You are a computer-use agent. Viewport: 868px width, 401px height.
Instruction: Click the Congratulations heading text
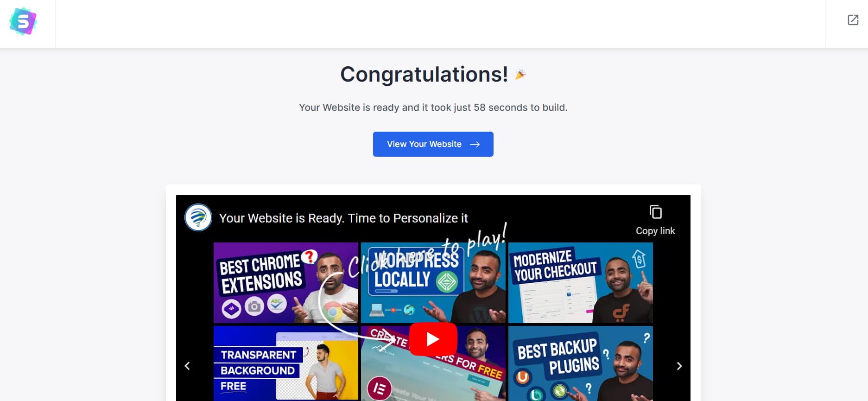point(424,74)
